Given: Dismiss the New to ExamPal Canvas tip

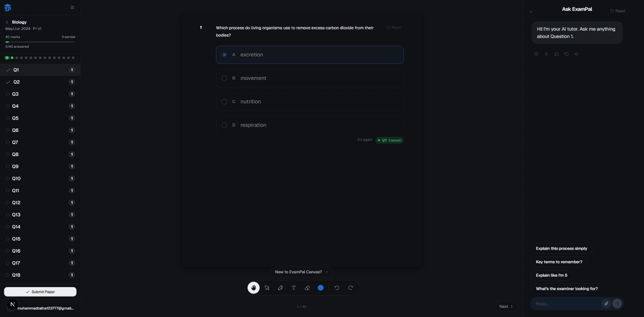Looking at the screenshot, I should click(326, 272).
